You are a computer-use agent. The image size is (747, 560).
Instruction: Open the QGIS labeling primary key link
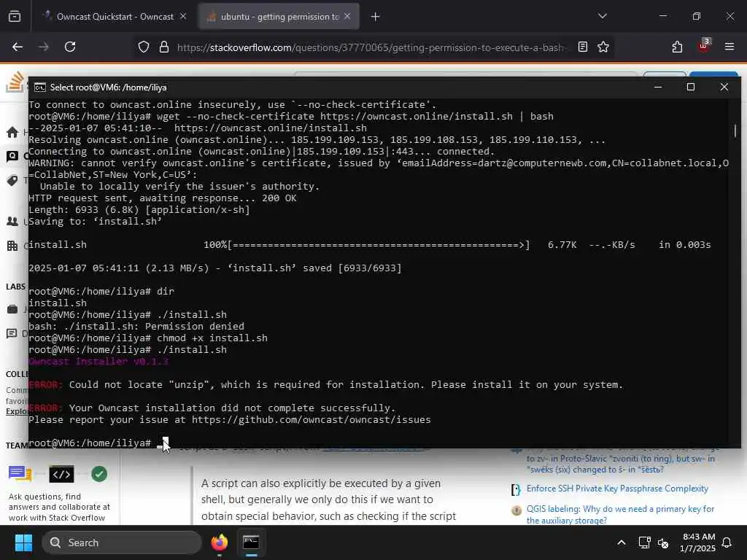[x=620, y=515]
